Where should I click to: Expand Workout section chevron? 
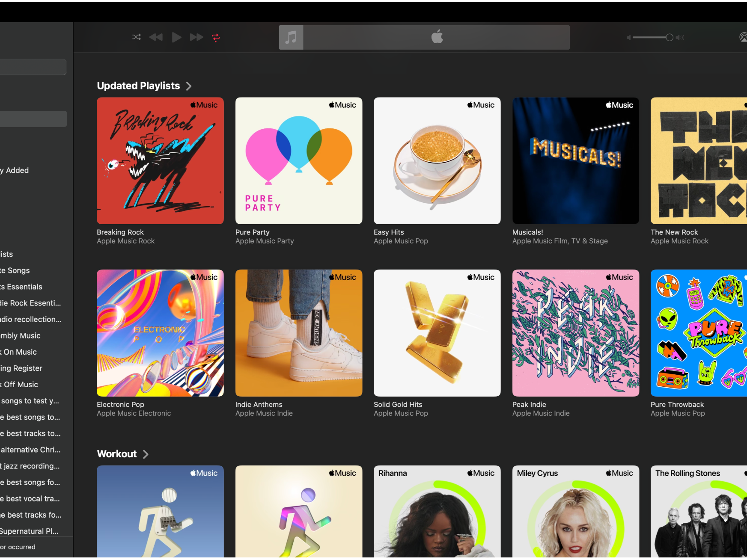146,454
